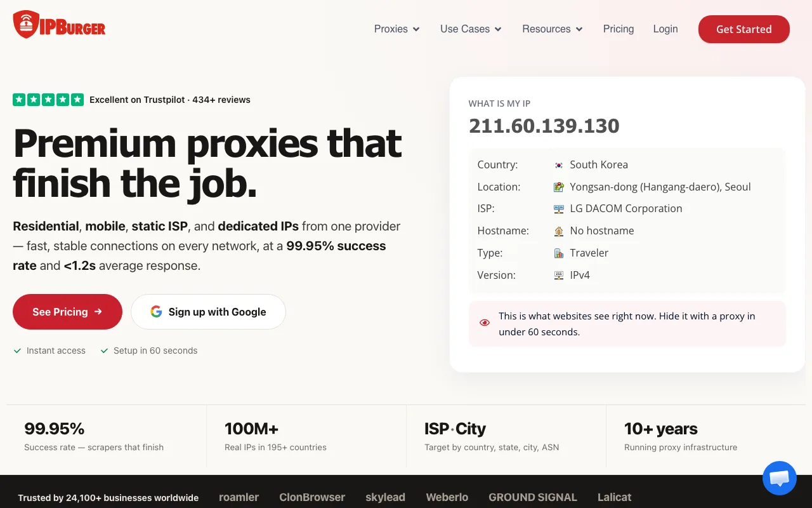Viewport: 812px width, 508px height.
Task: Click the ClonBrowser brand logo
Action: click(x=312, y=497)
